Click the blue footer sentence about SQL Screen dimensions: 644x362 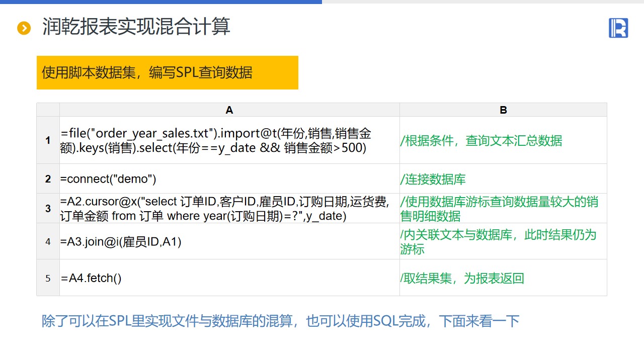(280, 321)
